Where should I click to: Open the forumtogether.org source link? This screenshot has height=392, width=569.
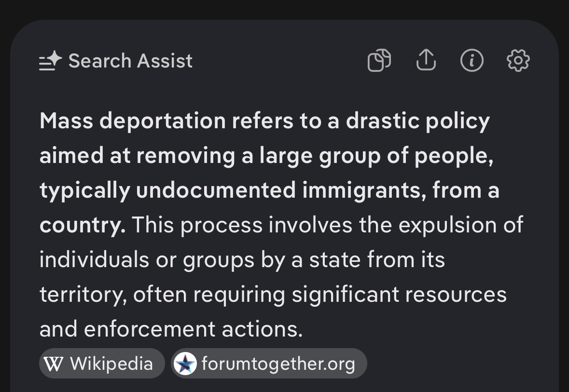point(269,364)
